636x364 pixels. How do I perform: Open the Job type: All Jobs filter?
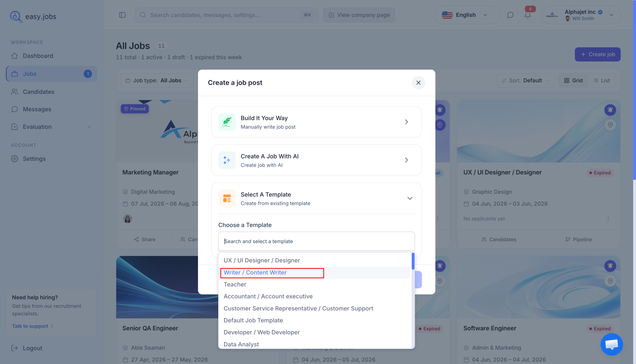(157, 80)
